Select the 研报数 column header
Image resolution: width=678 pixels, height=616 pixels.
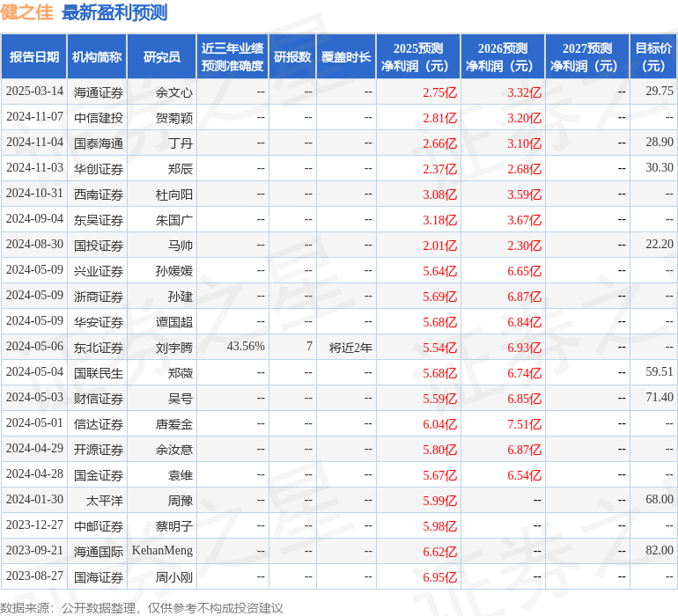click(x=292, y=56)
